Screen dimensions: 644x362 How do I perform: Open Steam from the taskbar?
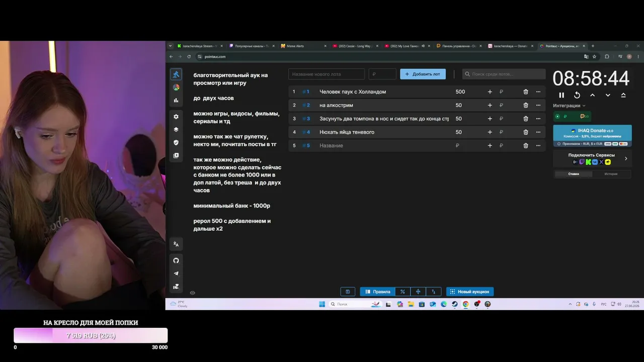[454, 304]
